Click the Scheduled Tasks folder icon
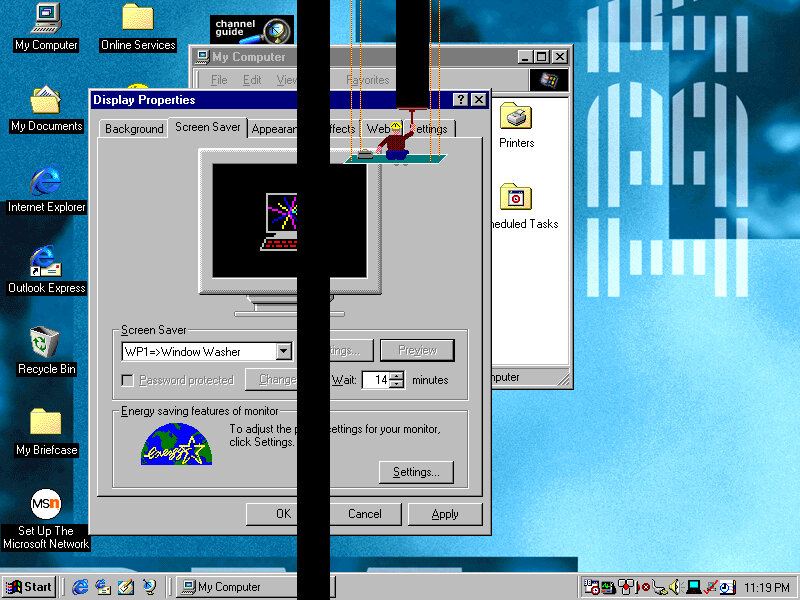 tap(515, 198)
